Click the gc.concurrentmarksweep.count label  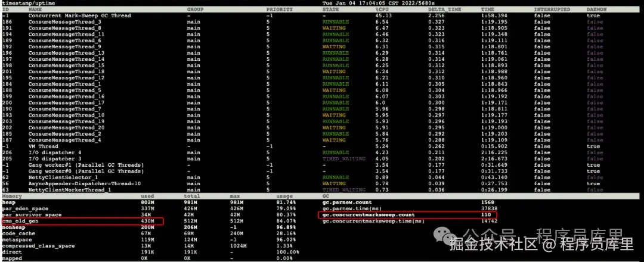point(369,215)
